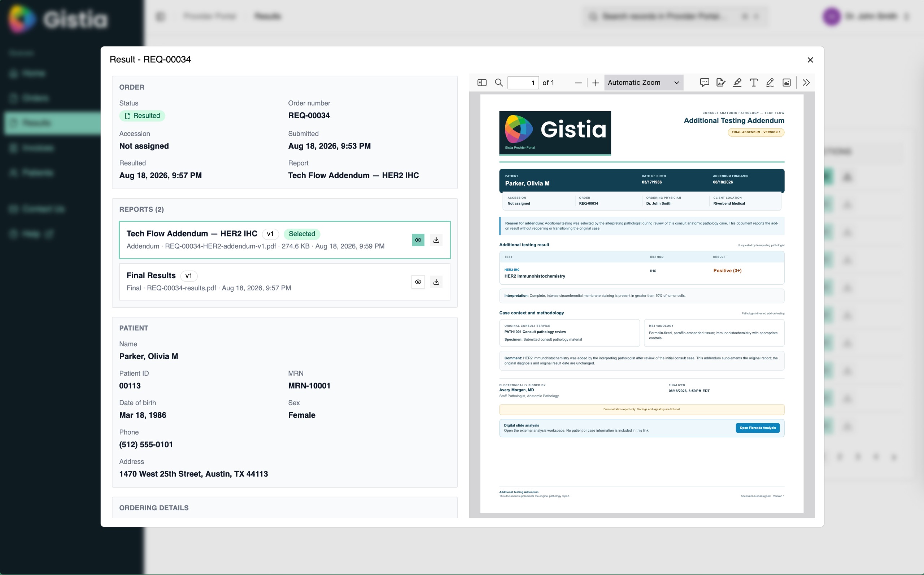Click the Selected badge on the addendum
This screenshot has height=575, width=924.
(x=302, y=234)
